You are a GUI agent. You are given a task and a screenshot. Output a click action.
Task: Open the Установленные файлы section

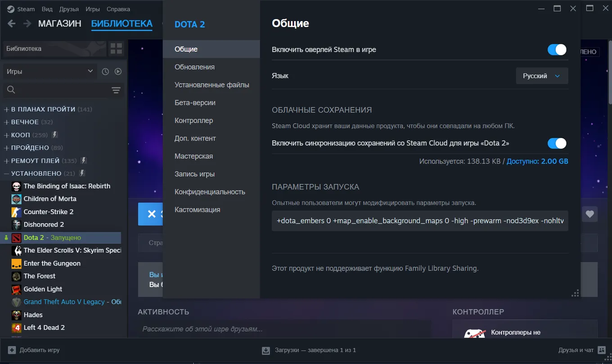point(211,85)
